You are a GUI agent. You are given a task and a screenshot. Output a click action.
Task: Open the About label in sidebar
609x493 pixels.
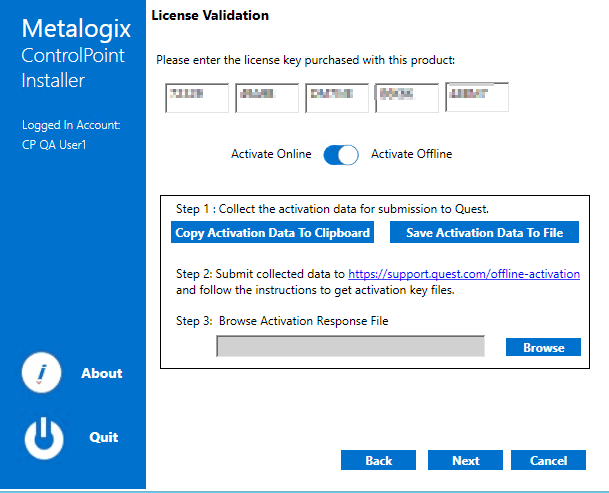click(x=102, y=373)
